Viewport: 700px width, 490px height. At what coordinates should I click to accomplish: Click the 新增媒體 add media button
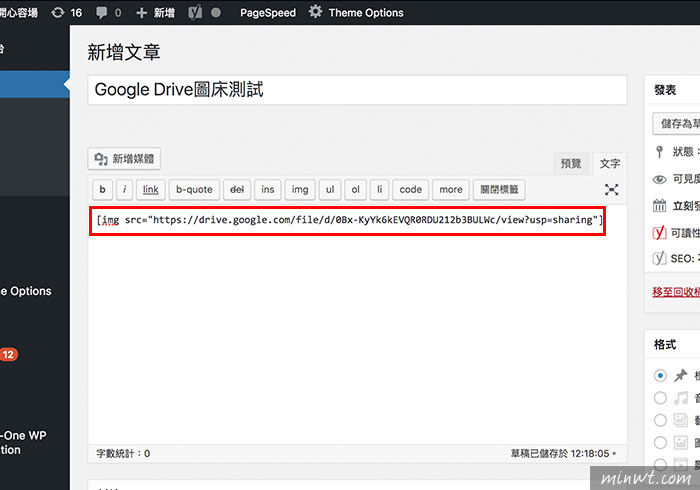124,158
